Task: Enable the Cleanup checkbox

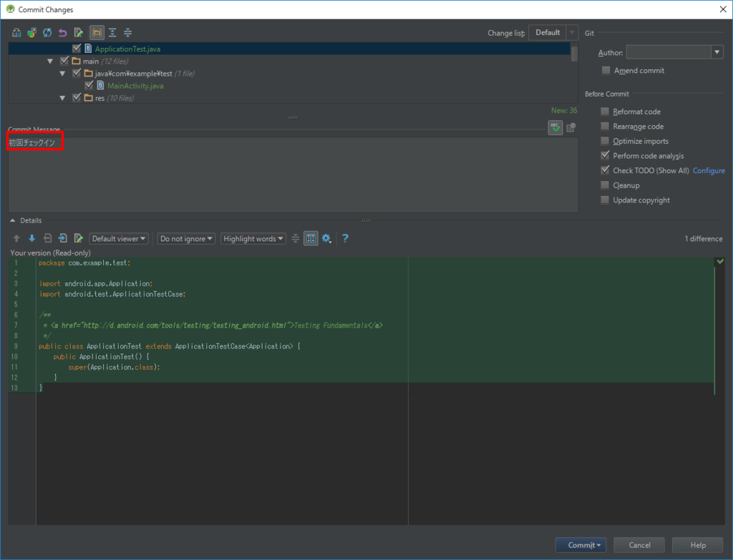Action: (x=605, y=185)
